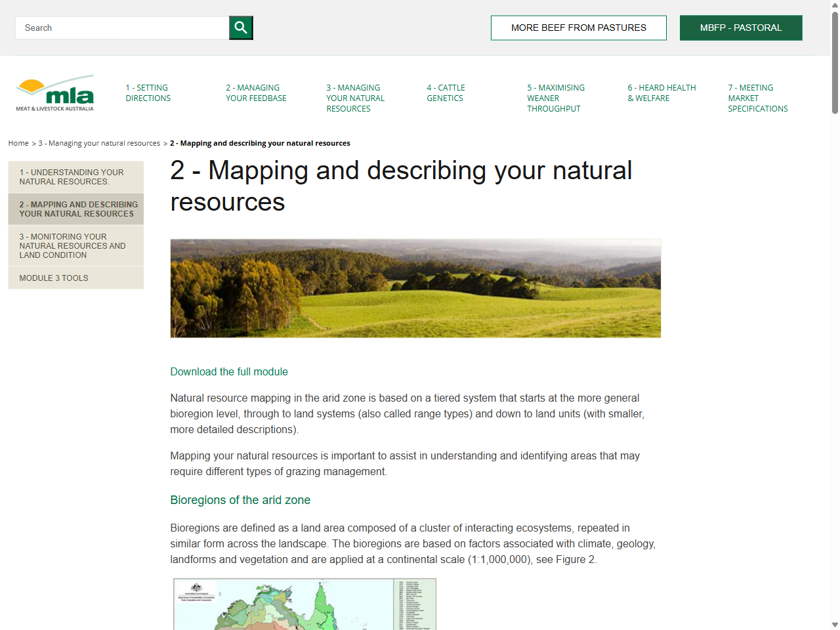Go to Home via the breadcrumb

coord(18,143)
